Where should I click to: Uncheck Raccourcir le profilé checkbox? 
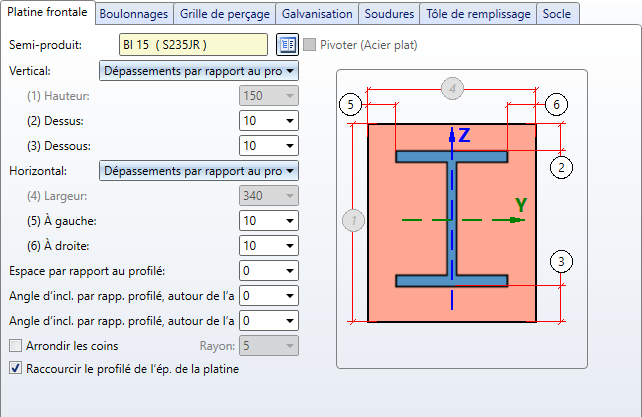click(x=15, y=368)
